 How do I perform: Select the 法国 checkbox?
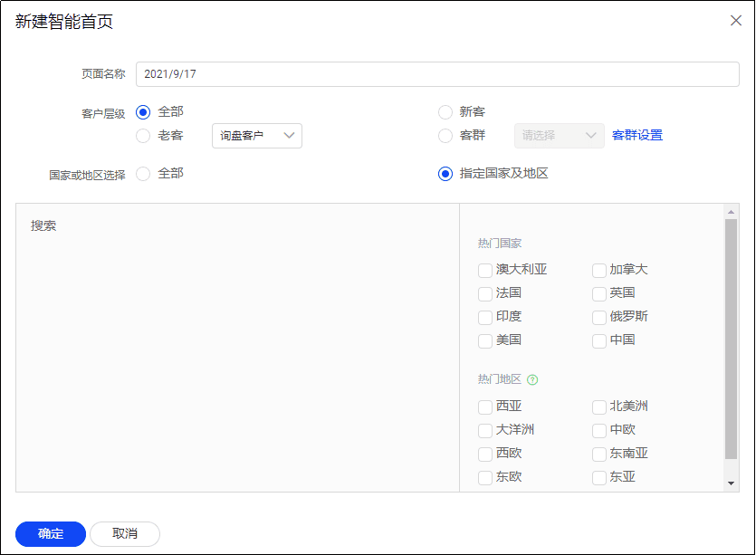485,293
